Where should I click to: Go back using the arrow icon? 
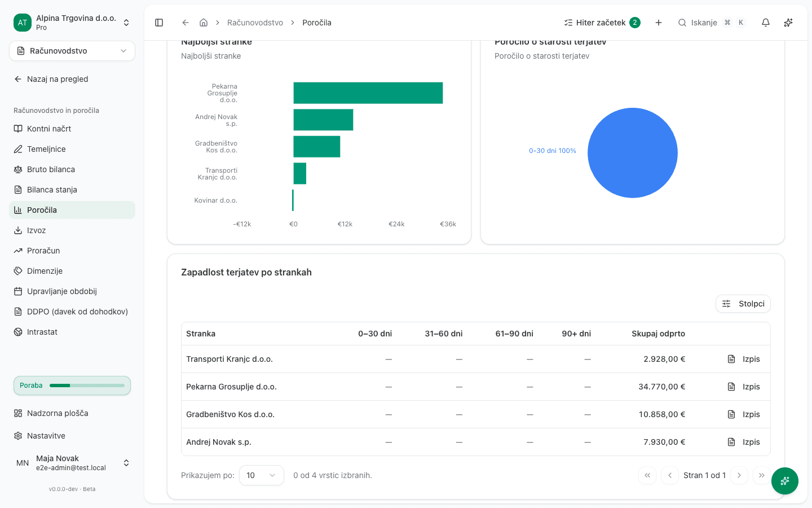tap(186, 23)
